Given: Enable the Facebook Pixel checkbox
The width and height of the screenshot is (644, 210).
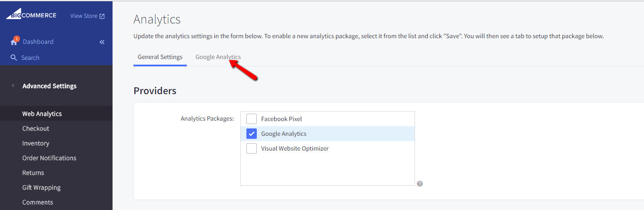Looking at the screenshot, I should (x=252, y=119).
